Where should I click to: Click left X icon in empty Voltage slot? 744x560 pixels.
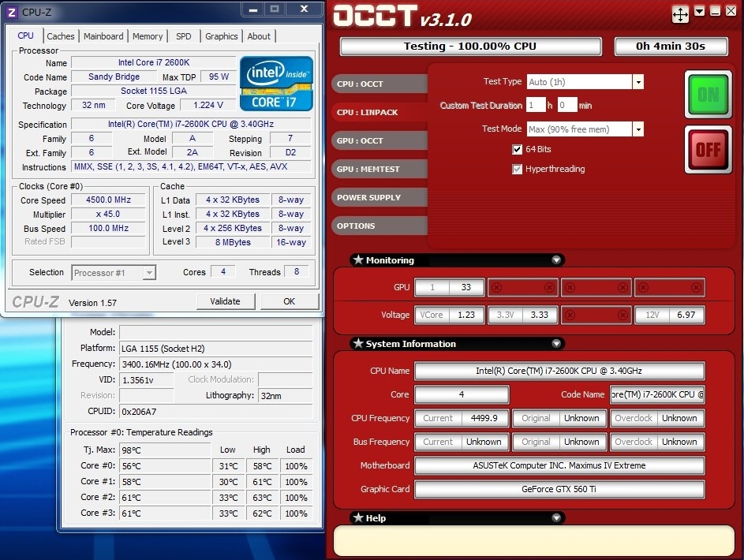(570, 315)
